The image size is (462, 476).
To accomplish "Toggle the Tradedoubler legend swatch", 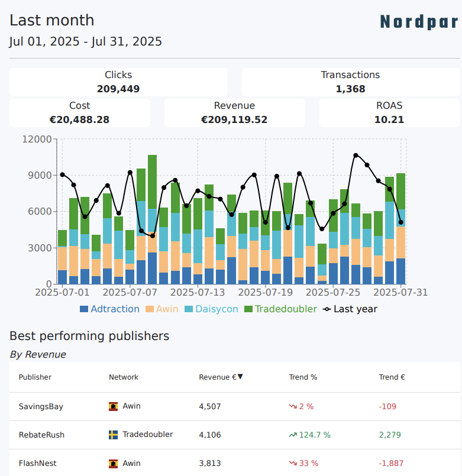I will (248, 309).
